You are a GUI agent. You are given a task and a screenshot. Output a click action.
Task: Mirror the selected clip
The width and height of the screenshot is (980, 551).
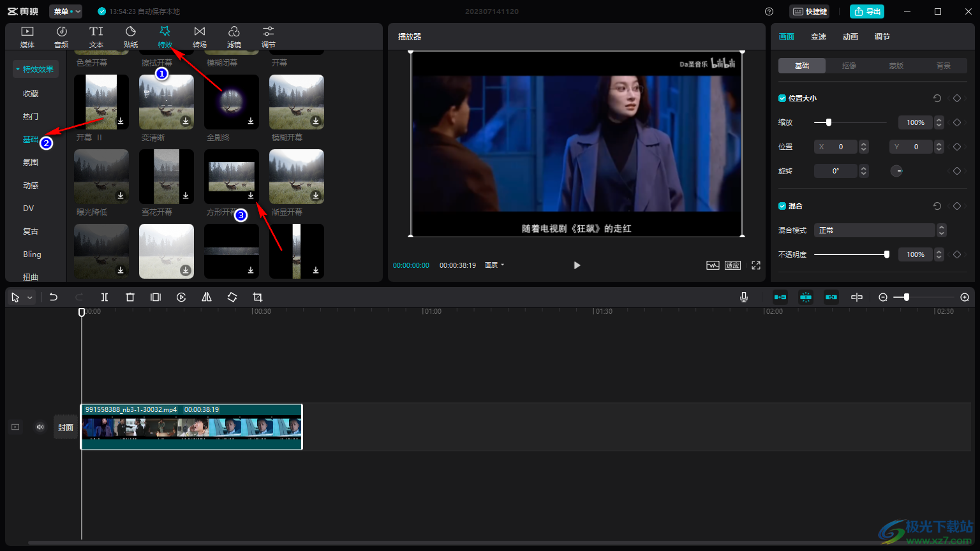point(207,297)
